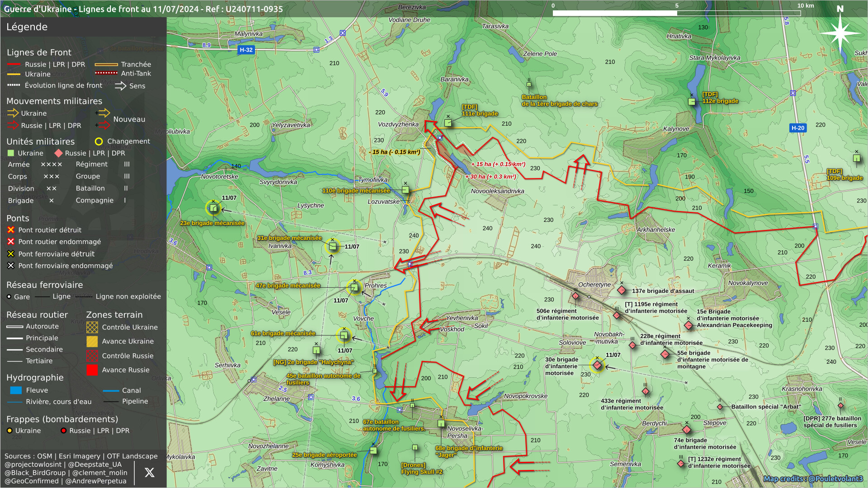Click the Changement yellow circle legend symbol
Screen dimensions: 868x488
pyautogui.click(x=99, y=141)
